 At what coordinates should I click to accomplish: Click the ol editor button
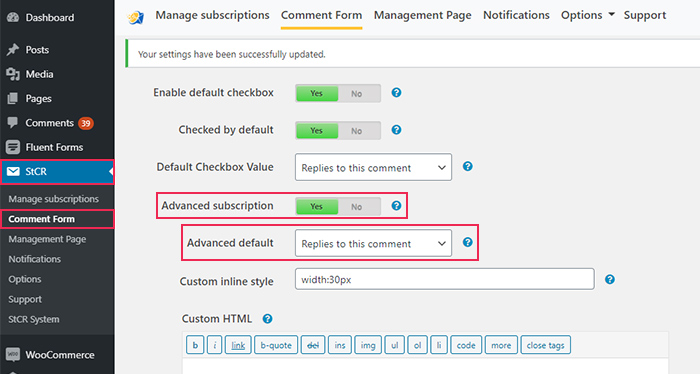417,345
